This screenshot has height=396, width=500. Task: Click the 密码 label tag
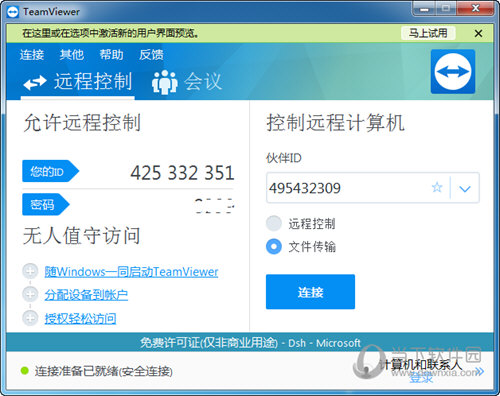46,204
